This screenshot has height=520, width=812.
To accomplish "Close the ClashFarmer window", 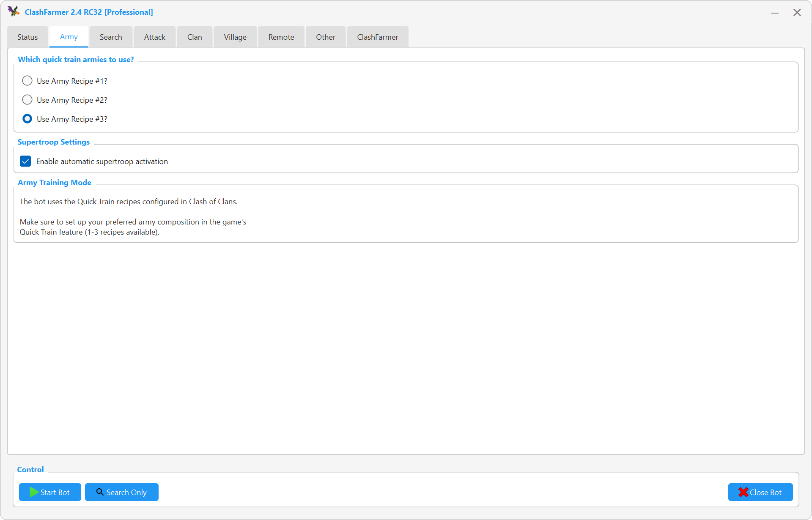I will 797,13.
